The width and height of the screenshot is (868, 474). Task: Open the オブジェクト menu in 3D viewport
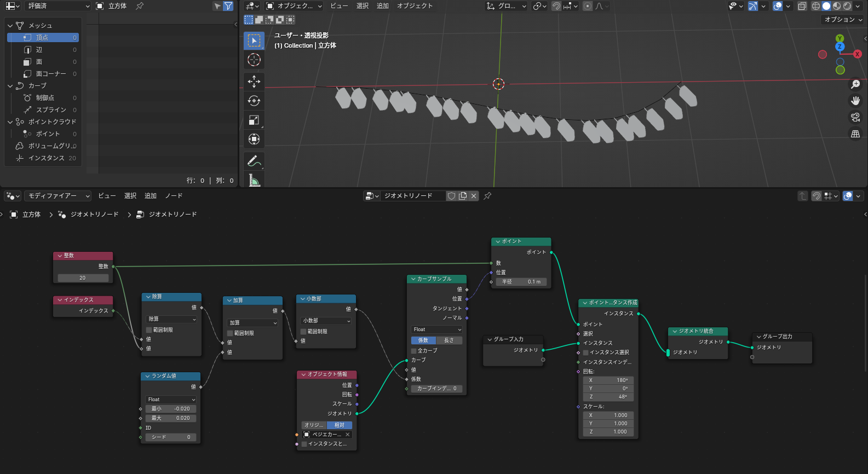click(x=415, y=6)
